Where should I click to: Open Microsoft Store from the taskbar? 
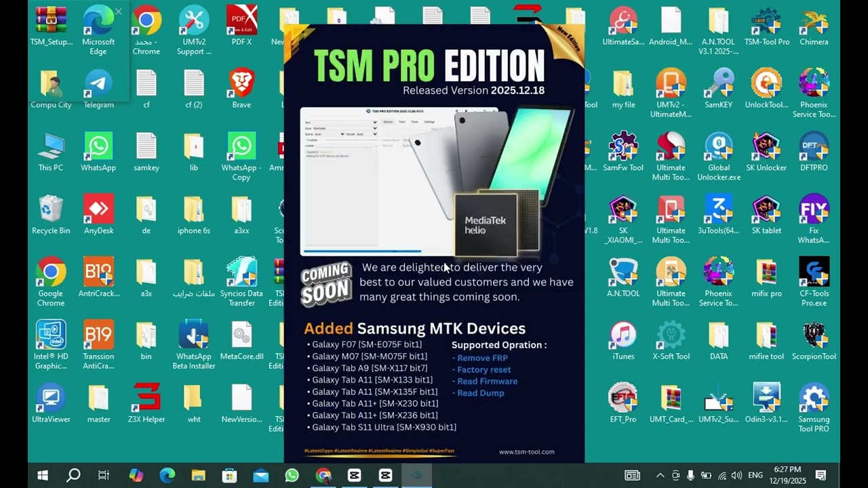[x=229, y=476]
